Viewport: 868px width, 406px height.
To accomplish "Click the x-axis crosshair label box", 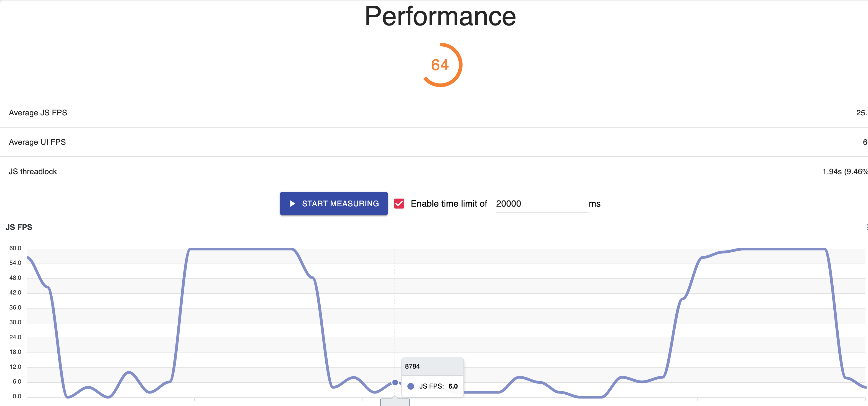I will (395, 402).
